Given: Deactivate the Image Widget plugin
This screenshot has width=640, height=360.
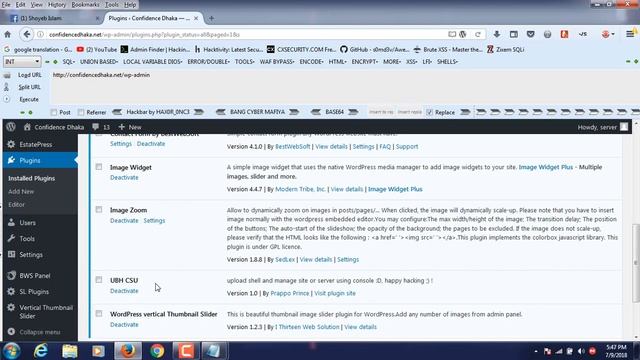Looking at the screenshot, I should point(124,178).
